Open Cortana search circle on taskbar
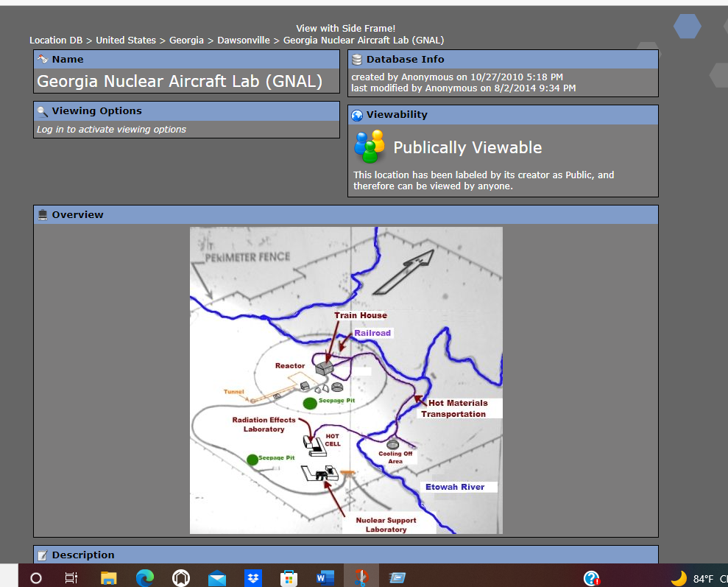Screen dimensions: 728x587 pos(36,578)
